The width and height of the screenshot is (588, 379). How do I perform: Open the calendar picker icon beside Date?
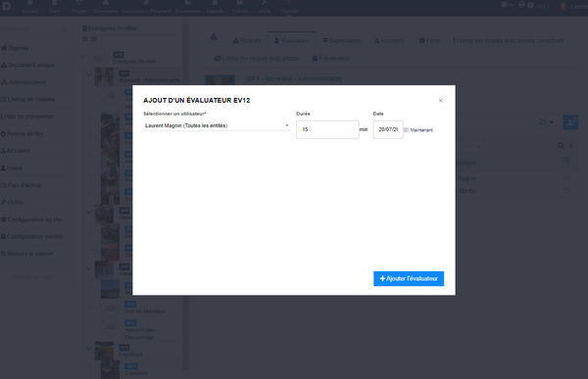coord(406,129)
